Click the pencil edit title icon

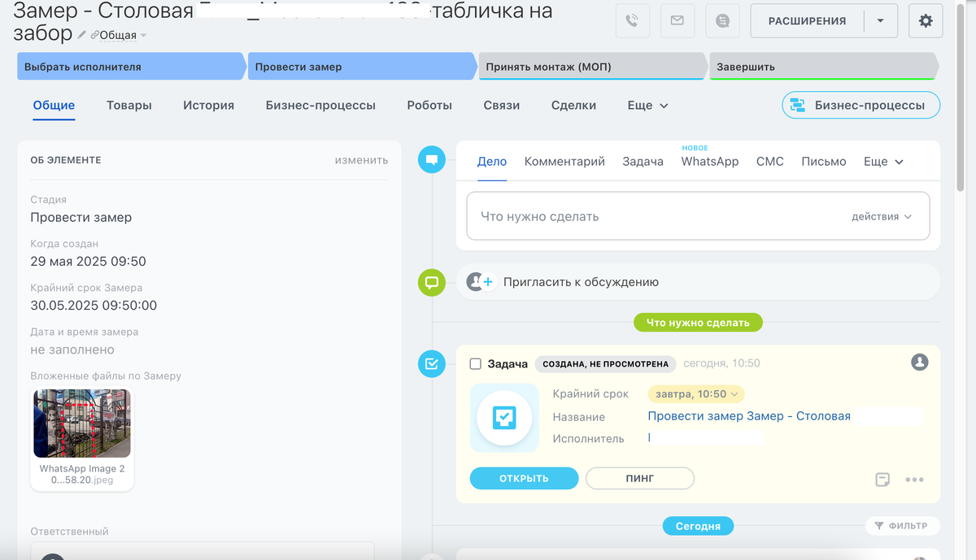pyautogui.click(x=81, y=35)
